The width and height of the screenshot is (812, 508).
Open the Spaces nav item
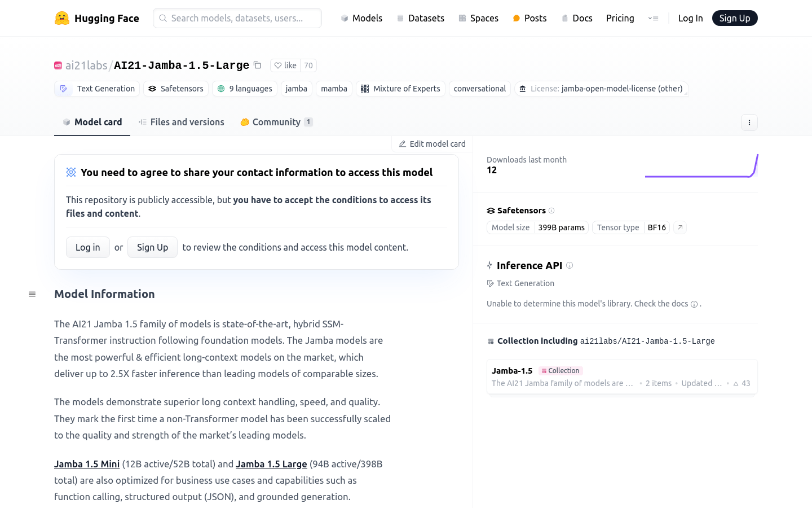[x=479, y=18]
